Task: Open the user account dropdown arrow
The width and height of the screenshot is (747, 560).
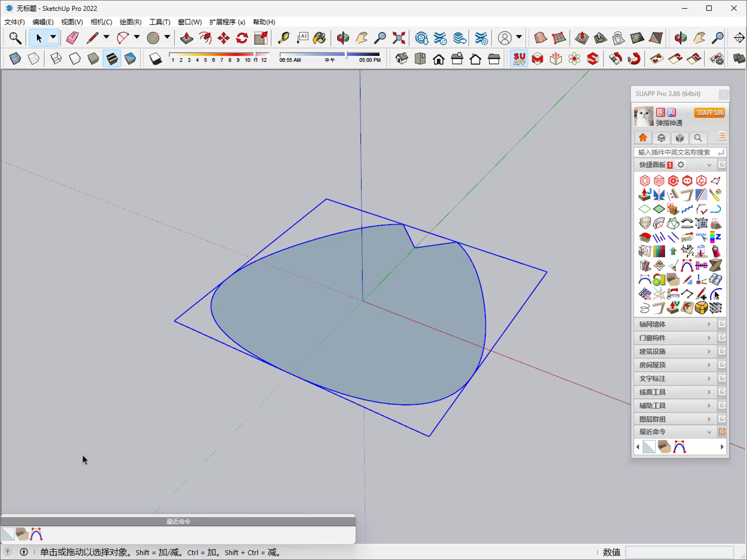Action: [x=519, y=38]
